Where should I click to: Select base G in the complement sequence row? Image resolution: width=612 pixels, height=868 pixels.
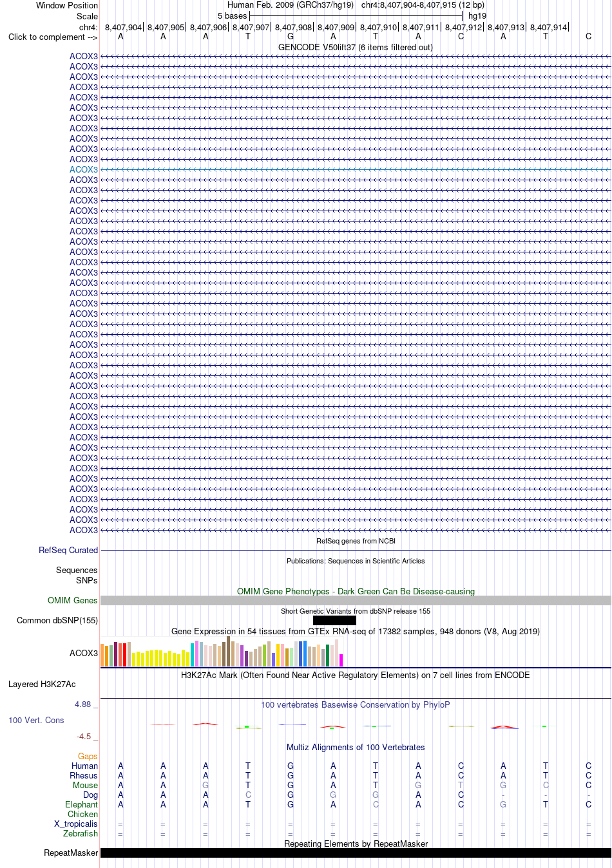pos(291,37)
